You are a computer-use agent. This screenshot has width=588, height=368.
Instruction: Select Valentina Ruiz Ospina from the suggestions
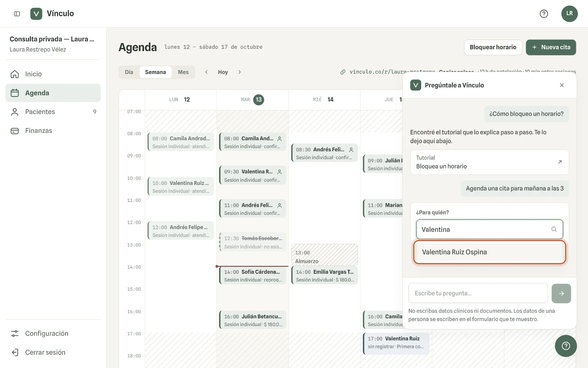[490, 252]
